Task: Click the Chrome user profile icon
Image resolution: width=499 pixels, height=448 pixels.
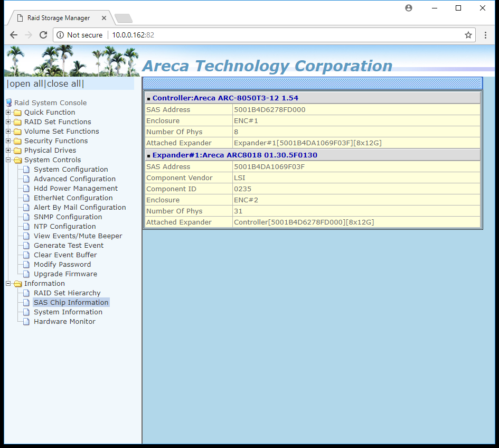Action: click(409, 8)
